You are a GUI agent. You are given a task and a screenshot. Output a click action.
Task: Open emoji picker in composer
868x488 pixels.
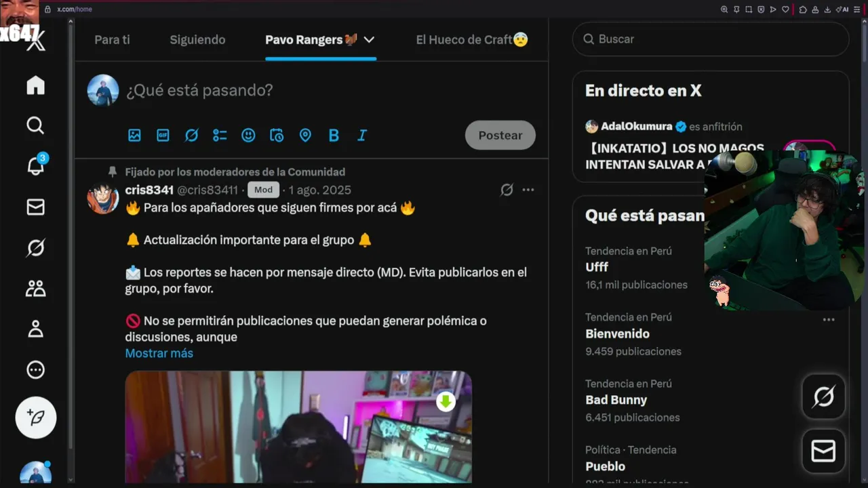click(248, 136)
